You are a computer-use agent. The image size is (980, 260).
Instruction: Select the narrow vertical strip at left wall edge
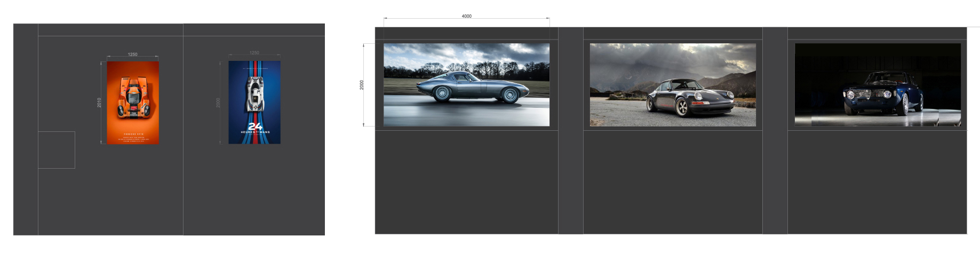point(26,129)
